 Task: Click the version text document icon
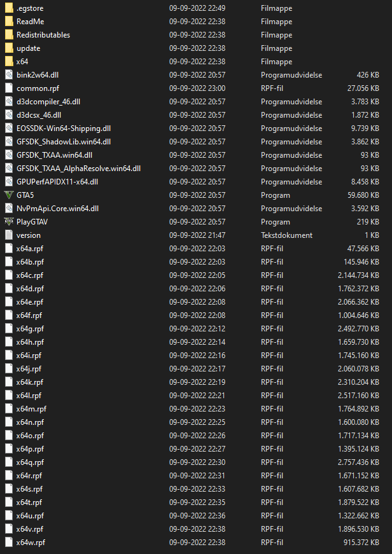(x=9, y=235)
